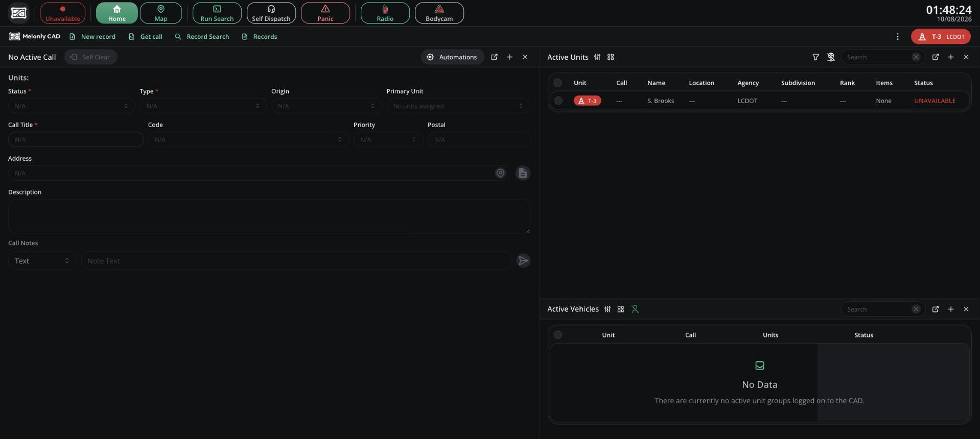
Task: Open the Priority dropdown
Action: (388, 139)
